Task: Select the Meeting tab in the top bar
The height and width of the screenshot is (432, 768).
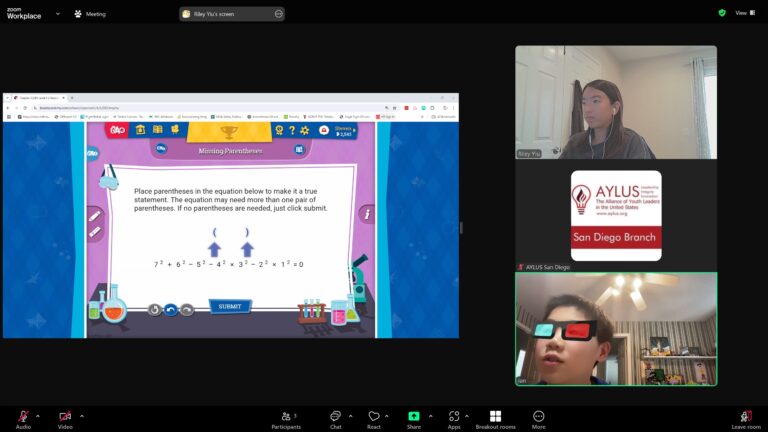Action: click(x=90, y=14)
